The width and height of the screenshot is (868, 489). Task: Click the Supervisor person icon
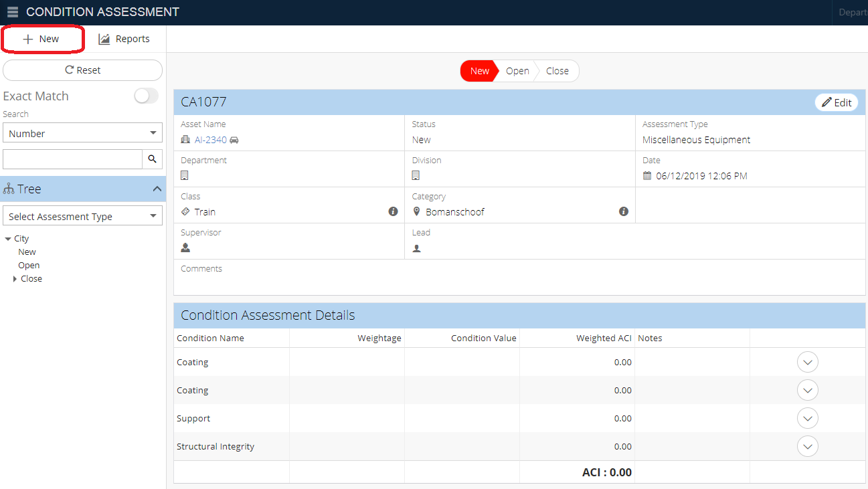[185, 248]
